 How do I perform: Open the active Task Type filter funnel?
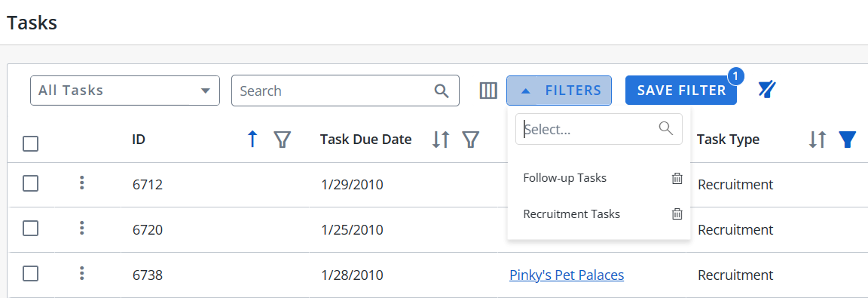point(847,140)
